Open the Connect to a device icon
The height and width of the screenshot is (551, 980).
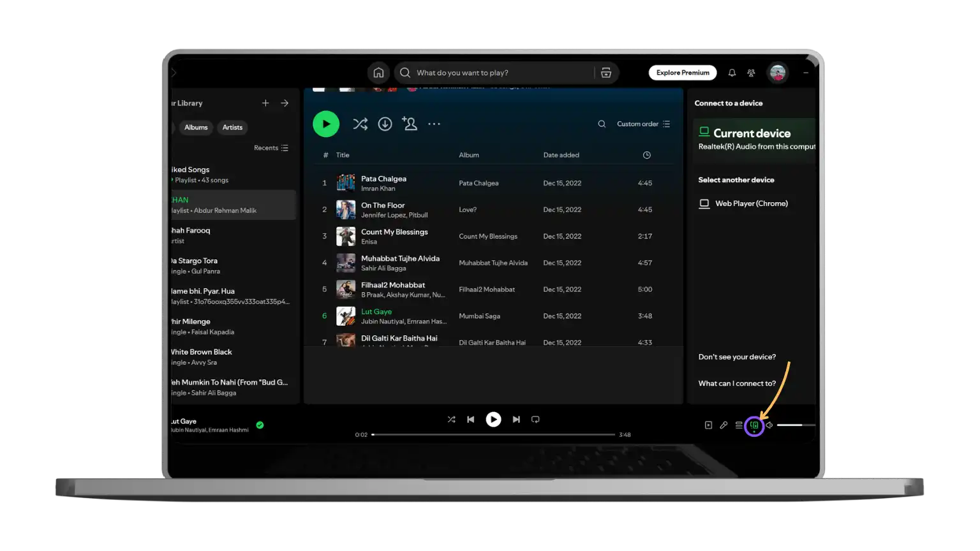pyautogui.click(x=754, y=425)
